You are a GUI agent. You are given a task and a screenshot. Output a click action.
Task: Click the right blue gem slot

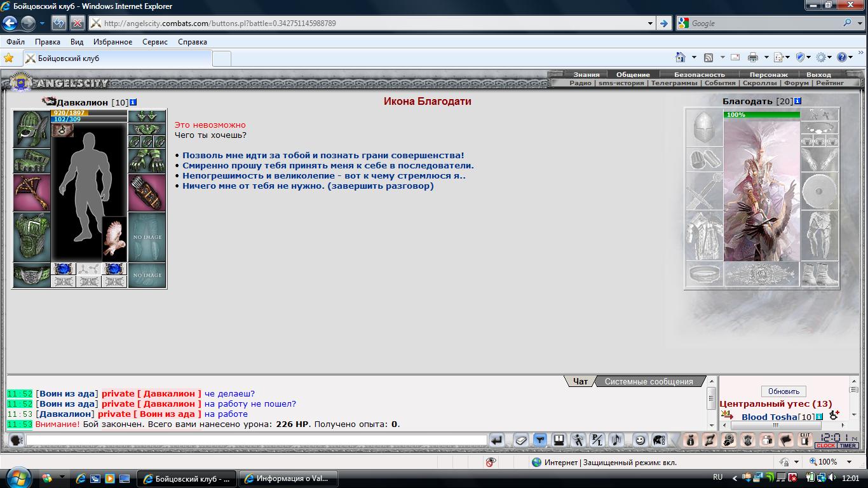click(x=114, y=269)
